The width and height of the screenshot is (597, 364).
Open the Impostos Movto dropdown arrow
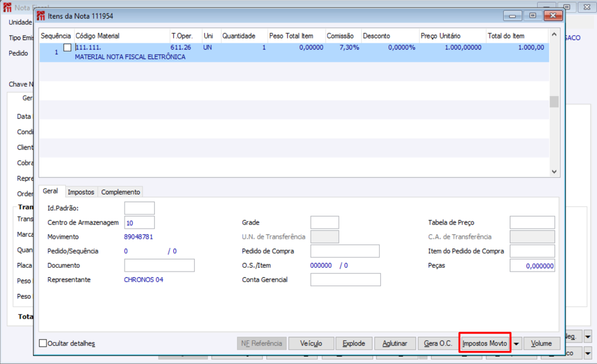pyautogui.click(x=516, y=343)
